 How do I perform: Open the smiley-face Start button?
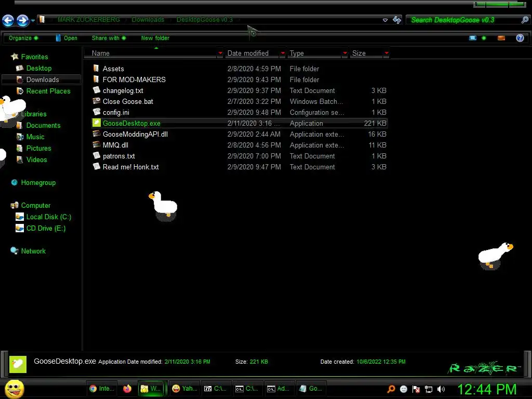(14, 389)
